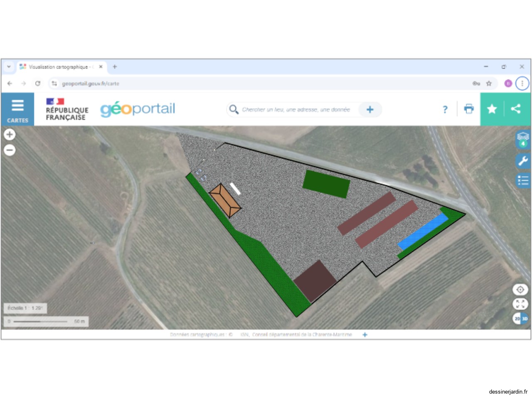Open the map legend list icon
Image resolution: width=532 pixels, height=399 pixels.
[522, 180]
